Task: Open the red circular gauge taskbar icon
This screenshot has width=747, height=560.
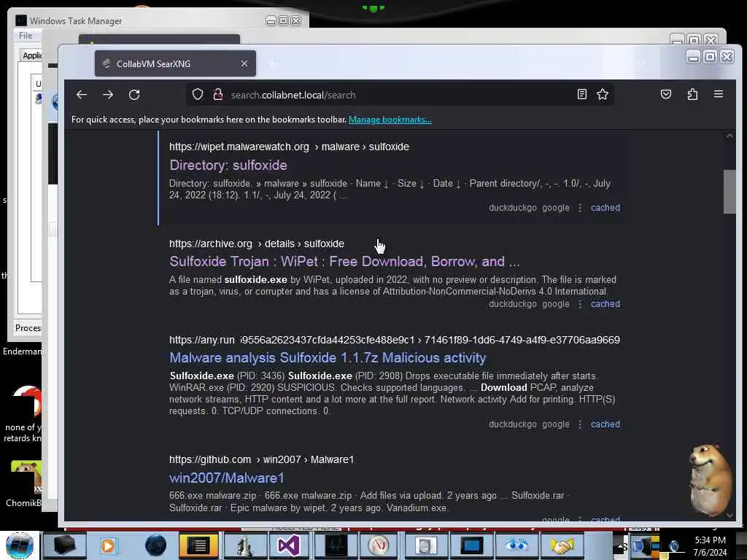Action: (379, 545)
